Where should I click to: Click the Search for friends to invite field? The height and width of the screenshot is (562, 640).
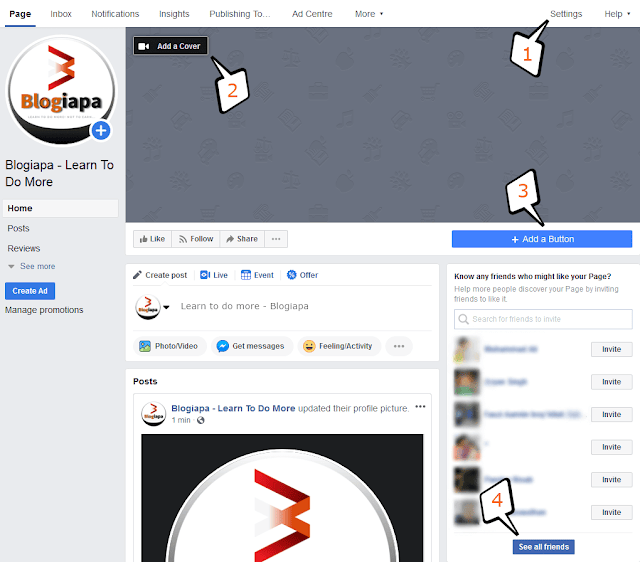pos(543,319)
